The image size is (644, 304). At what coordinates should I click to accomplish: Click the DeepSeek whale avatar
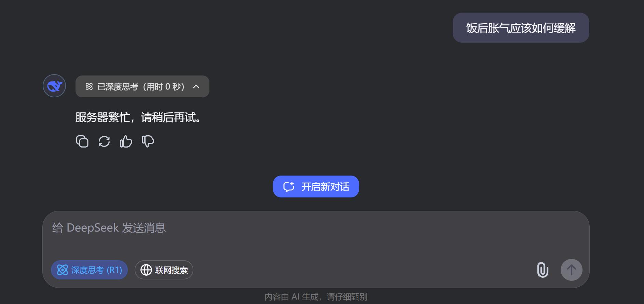(54, 86)
